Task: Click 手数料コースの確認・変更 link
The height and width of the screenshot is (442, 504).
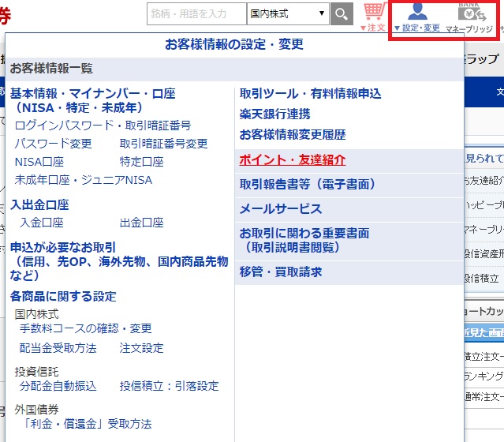Action: tap(85, 328)
